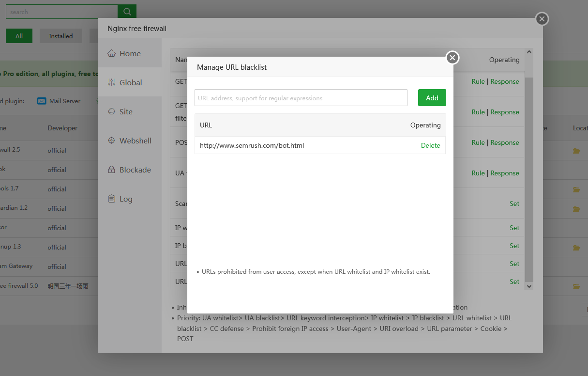Open folder icon for the tools 1.7 row
This screenshot has width=588, height=376.
point(576,189)
